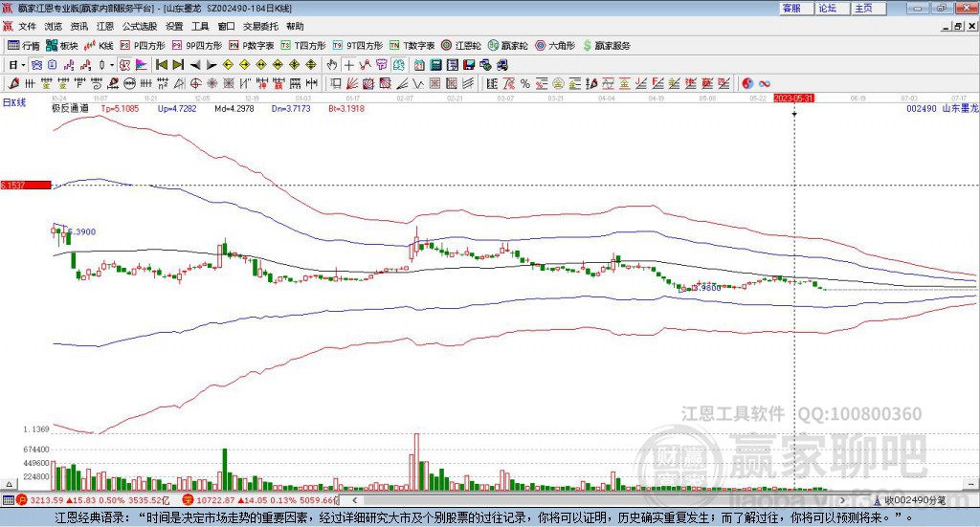Viewport: 980px width, 527px height.
Task: Open the 浏览 menu
Action: click(x=54, y=26)
